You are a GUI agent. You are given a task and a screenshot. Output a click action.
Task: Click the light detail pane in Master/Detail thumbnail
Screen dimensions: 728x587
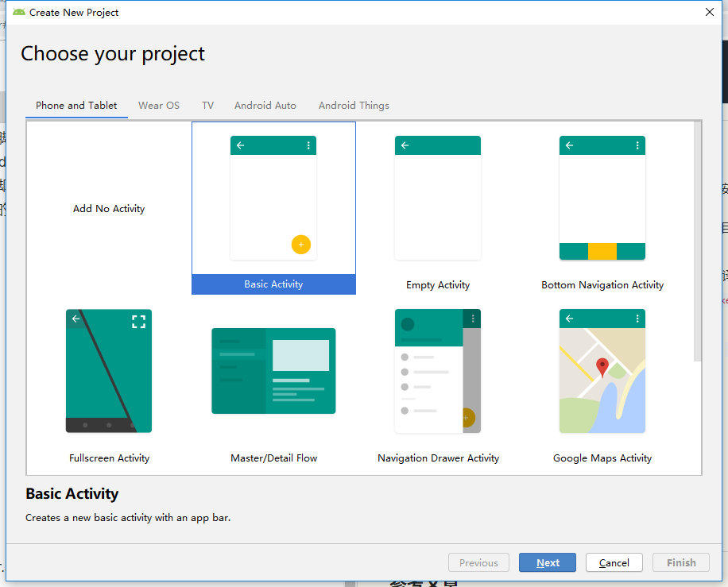(300, 355)
